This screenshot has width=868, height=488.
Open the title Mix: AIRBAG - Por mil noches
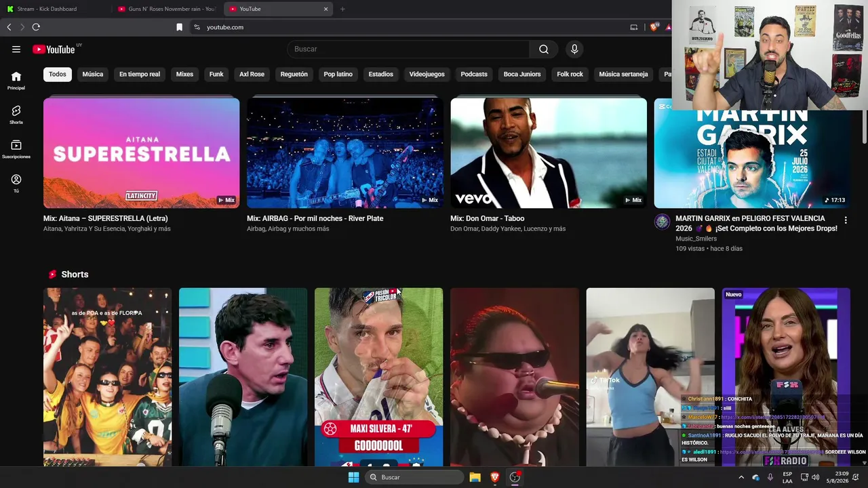[x=315, y=218]
